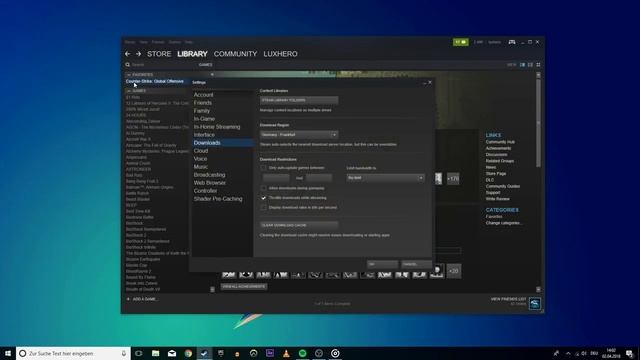Click Cancel in Settings dialog
Image resolution: width=640 pixels, height=360 pixels.
click(x=416, y=264)
